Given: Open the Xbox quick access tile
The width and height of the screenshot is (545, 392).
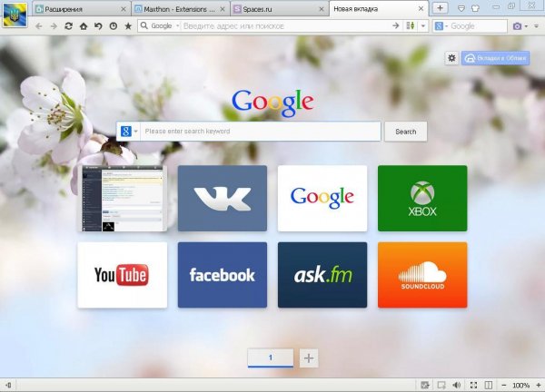Looking at the screenshot, I should pos(422,198).
